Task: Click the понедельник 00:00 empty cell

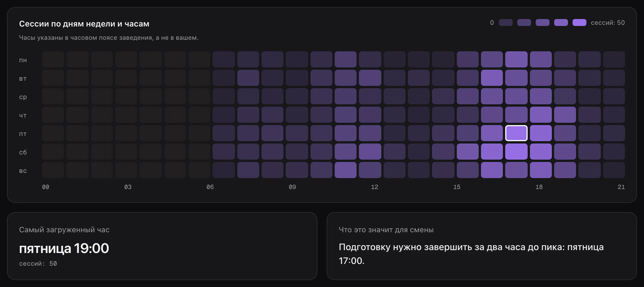Action: [53, 59]
